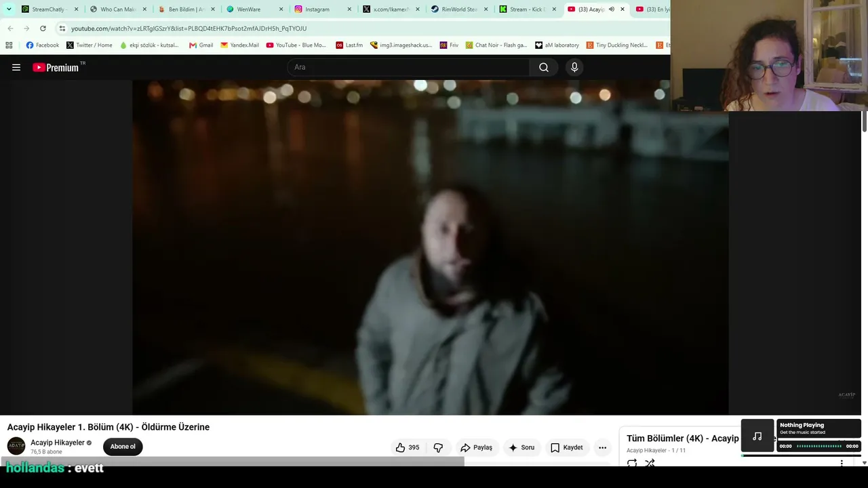This screenshot has height=488, width=868.
Task: Open the YouTube guide hamburger menu
Action: [16, 67]
